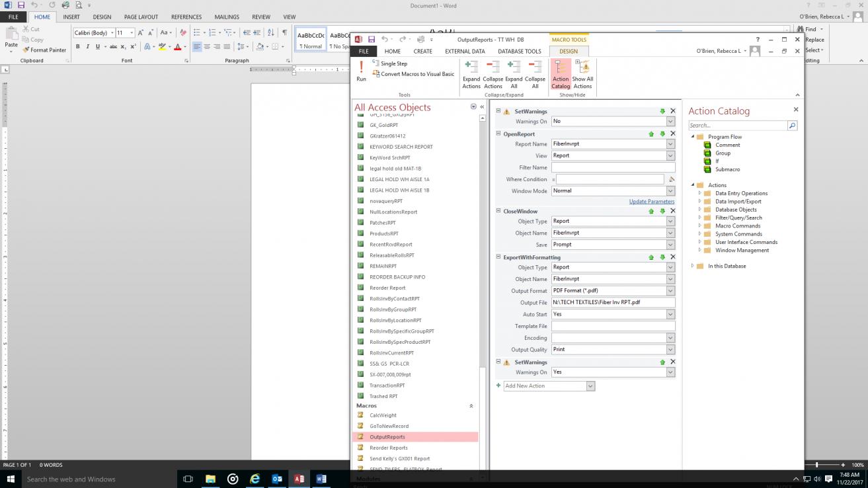Toggle Show All Actions
Image resolution: width=868 pixels, height=488 pixels.
pyautogui.click(x=582, y=74)
